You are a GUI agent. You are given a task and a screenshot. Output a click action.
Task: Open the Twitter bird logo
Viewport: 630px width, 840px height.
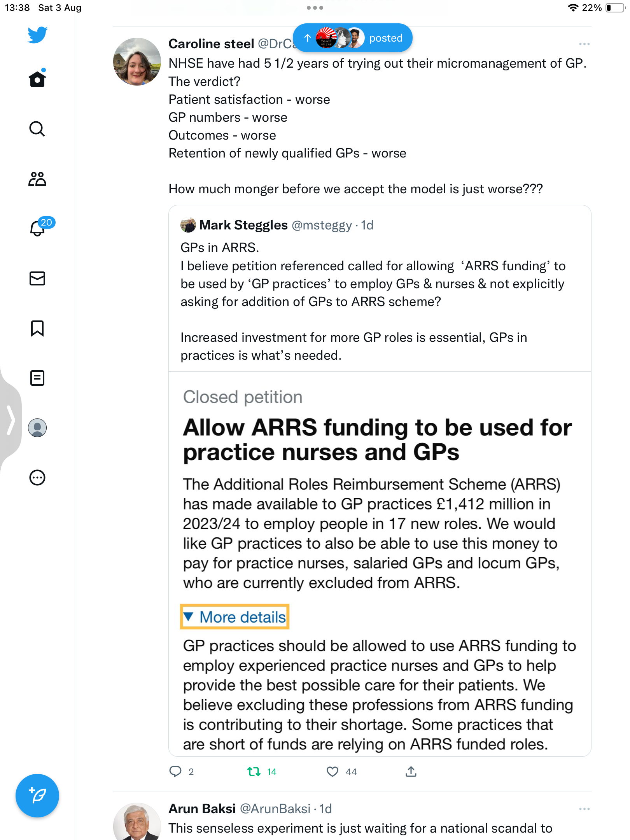point(37,35)
